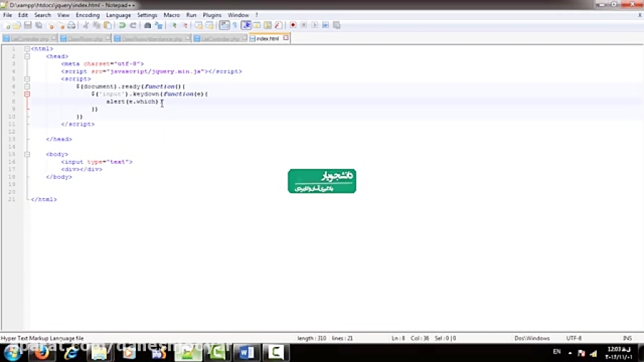Toggle synchronized horizontal scrolling icon

tap(210, 26)
